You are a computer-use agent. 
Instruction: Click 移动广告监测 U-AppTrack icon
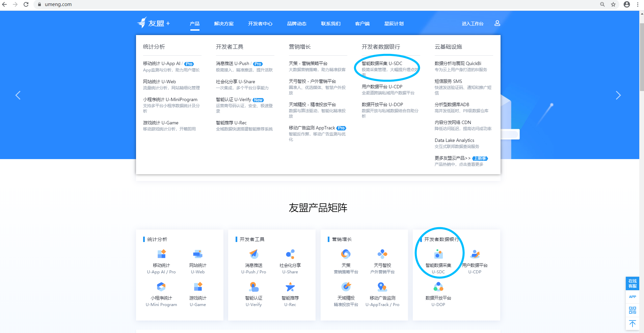tap(382, 286)
